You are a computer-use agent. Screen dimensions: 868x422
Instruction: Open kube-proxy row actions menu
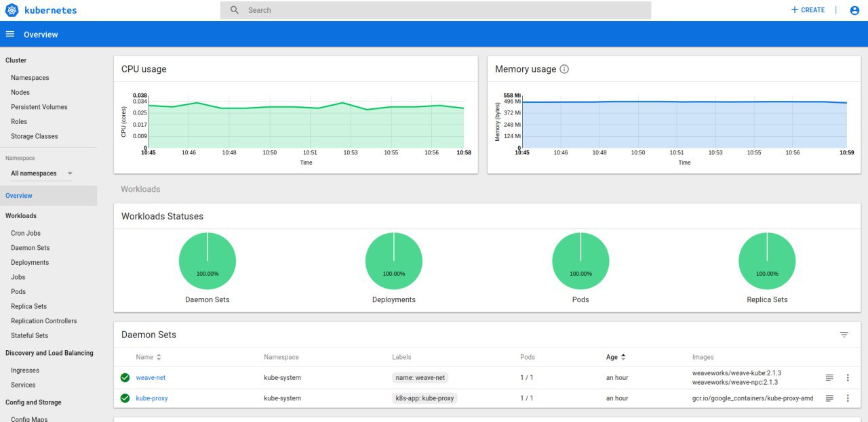848,398
